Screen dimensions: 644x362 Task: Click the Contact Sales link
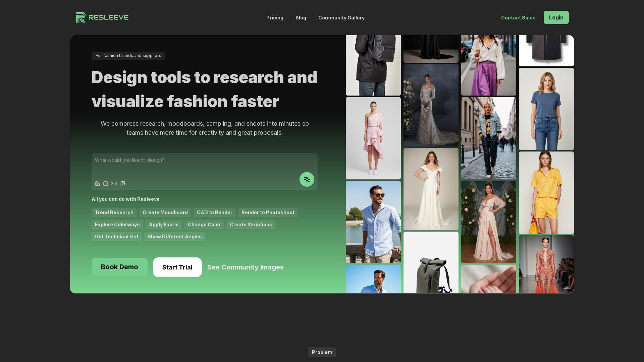[518, 18]
